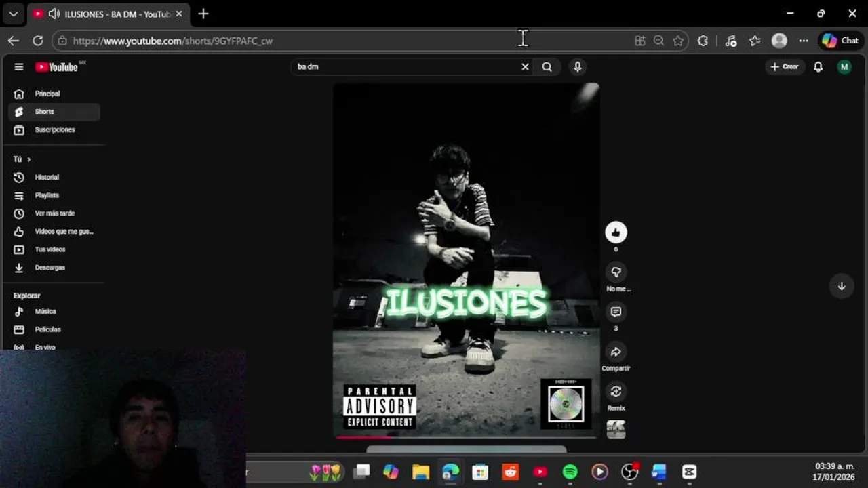Click the short's red progress bar
Image resolution: width=868 pixels, height=488 pixels.
[467, 437]
